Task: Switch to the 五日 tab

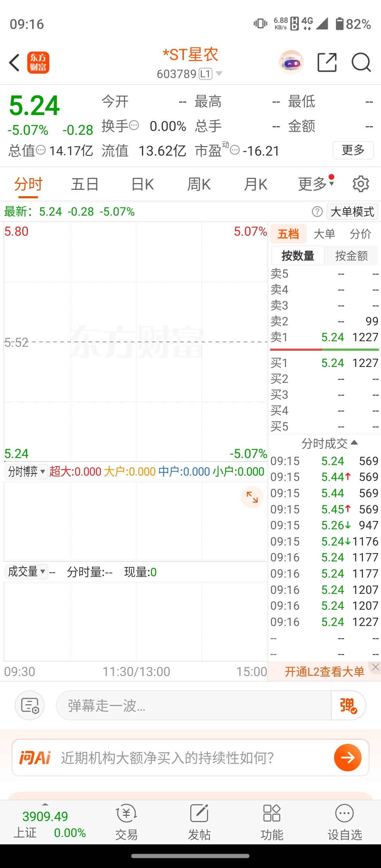Action: tap(85, 184)
